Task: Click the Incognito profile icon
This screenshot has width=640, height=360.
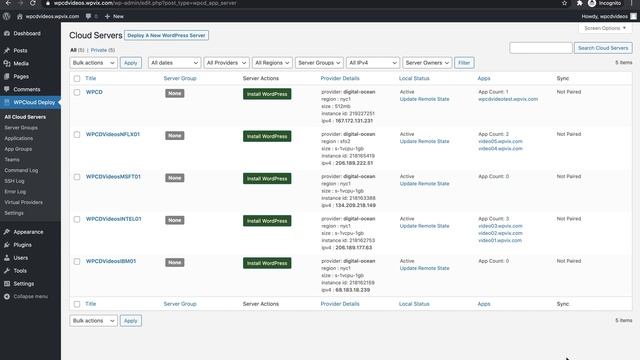Action: (x=592, y=3)
